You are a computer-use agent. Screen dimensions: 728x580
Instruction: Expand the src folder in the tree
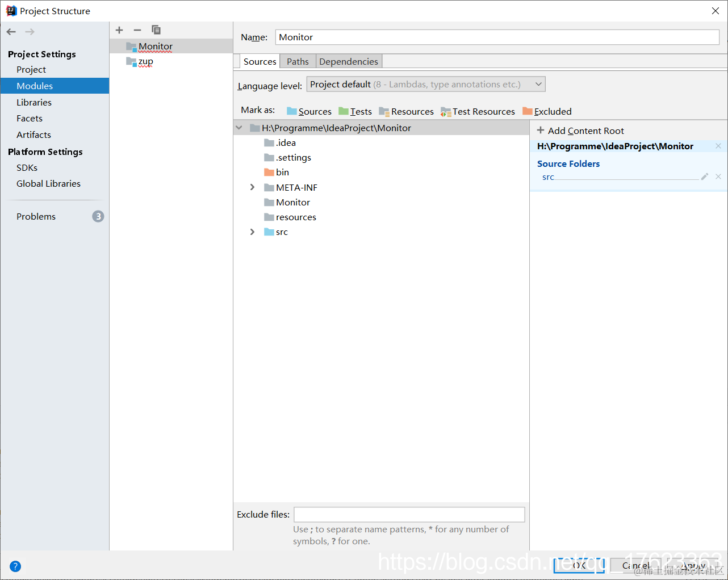click(x=253, y=232)
